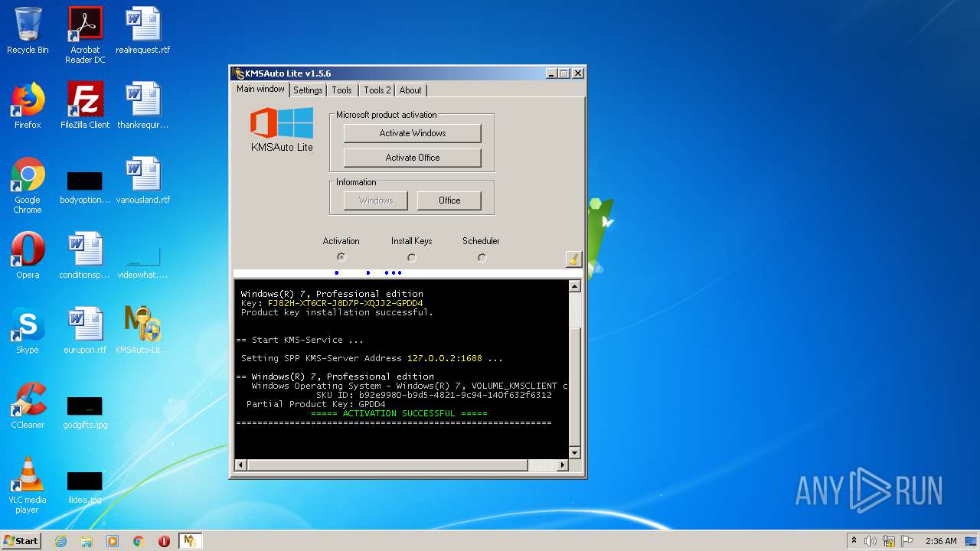Click the 2:36 AM taskbar clock
The width and height of the screenshot is (980, 551).
point(941,541)
